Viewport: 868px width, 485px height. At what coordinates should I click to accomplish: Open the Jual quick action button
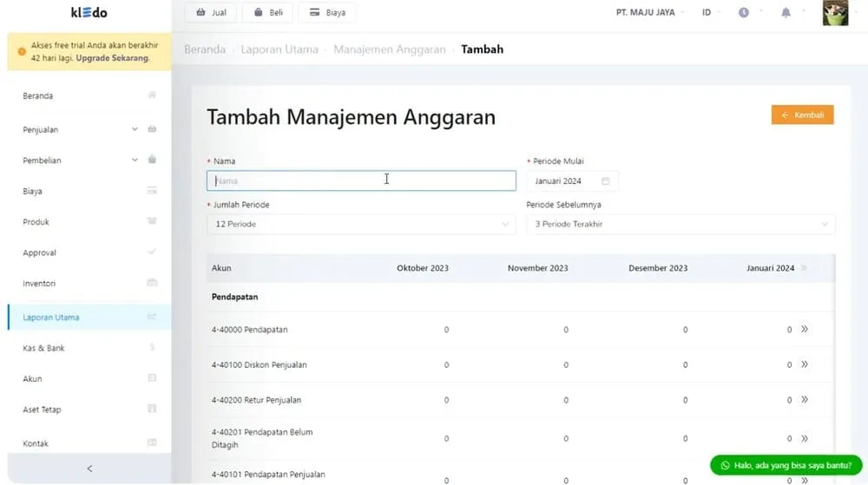point(210,12)
